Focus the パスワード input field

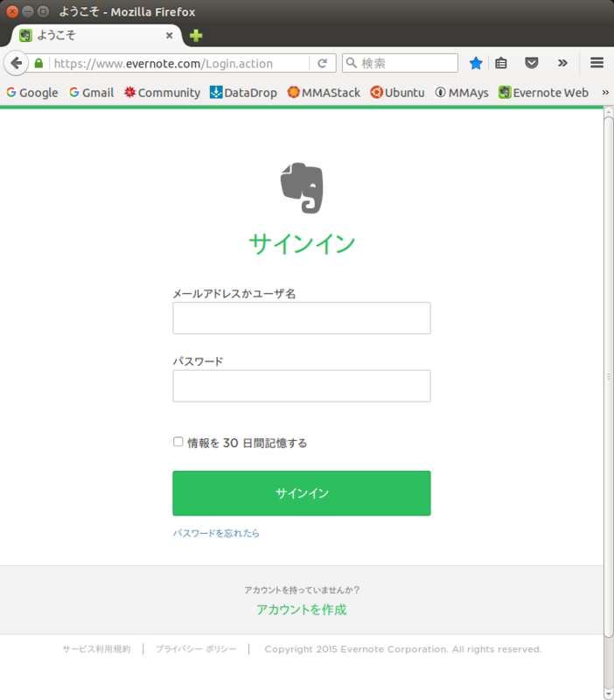[302, 386]
